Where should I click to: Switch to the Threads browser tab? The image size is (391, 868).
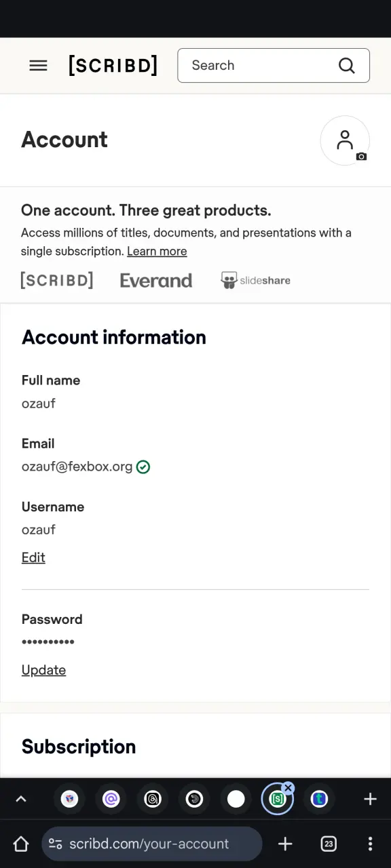pos(153,799)
